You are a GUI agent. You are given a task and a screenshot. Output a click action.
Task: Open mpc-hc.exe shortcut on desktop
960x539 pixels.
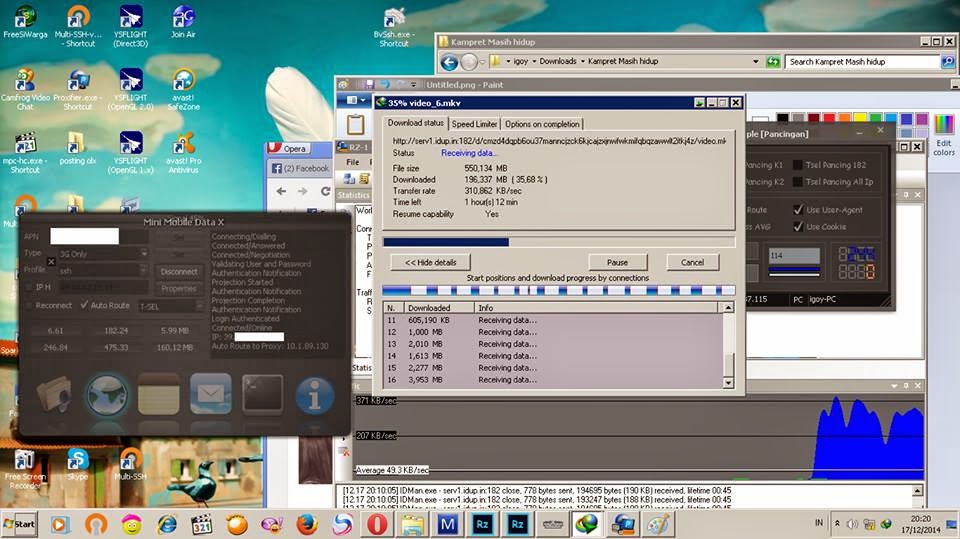click(25, 152)
